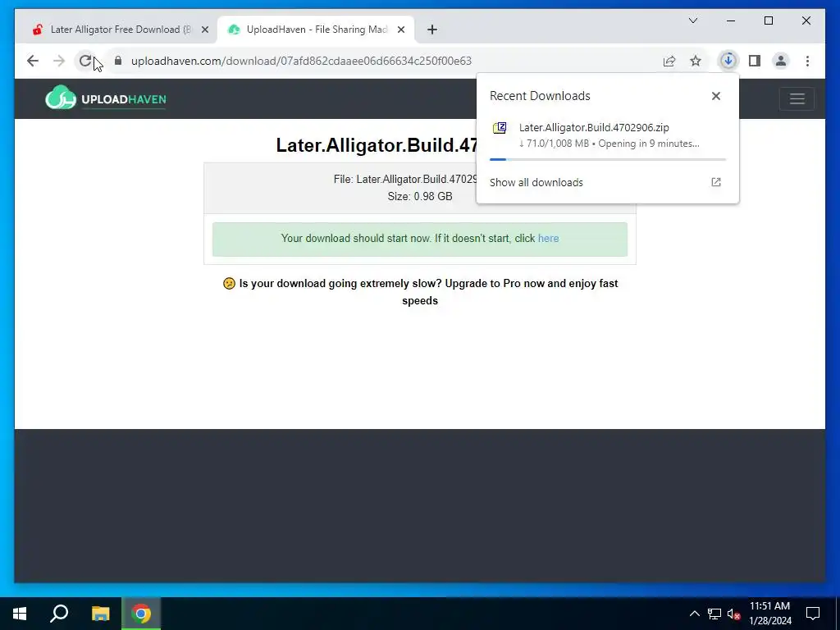The width and height of the screenshot is (840, 630).
Task: Click the muted volume tray icon
Action: tap(733, 614)
